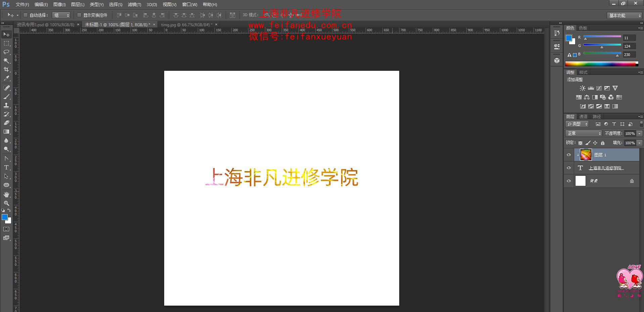Open the 文件(F) menu
The width and height of the screenshot is (644, 312).
pos(22,5)
